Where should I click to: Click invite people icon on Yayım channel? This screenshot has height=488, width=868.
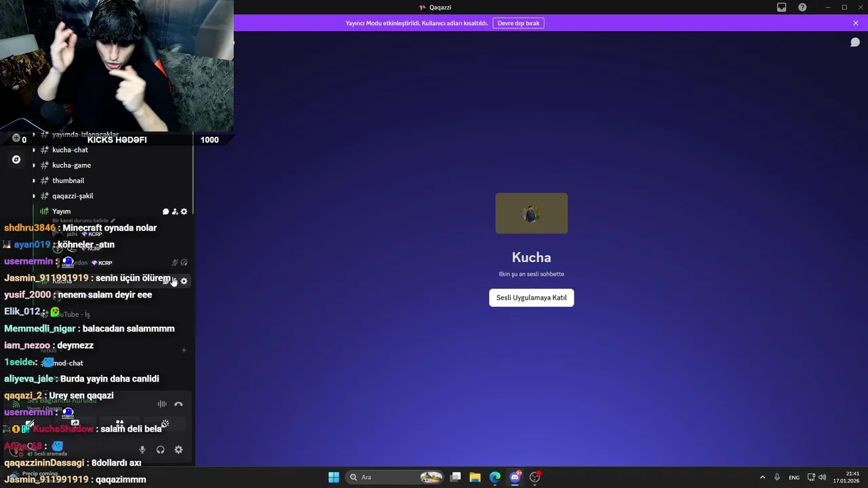(175, 211)
